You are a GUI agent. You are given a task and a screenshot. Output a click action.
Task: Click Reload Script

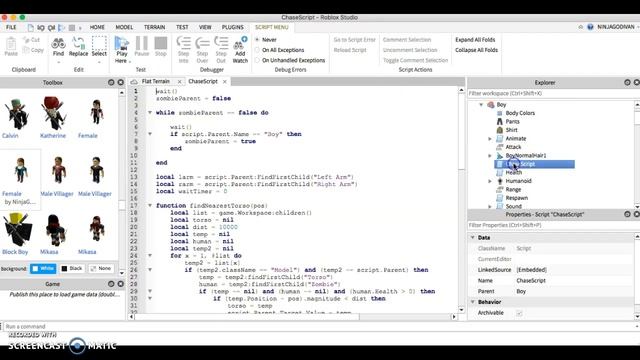pyautogui.click(x=350, y=50)
